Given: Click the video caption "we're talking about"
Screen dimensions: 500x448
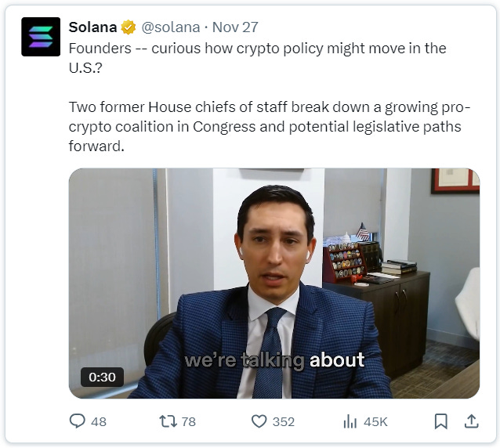Looking at the screenshot, I should click(x=274, y=360).
